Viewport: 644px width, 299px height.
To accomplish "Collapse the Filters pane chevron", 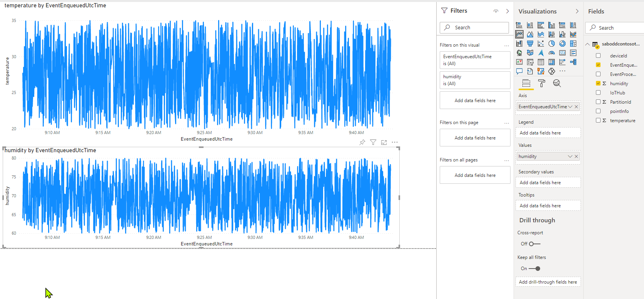I will tap(507, 11).
